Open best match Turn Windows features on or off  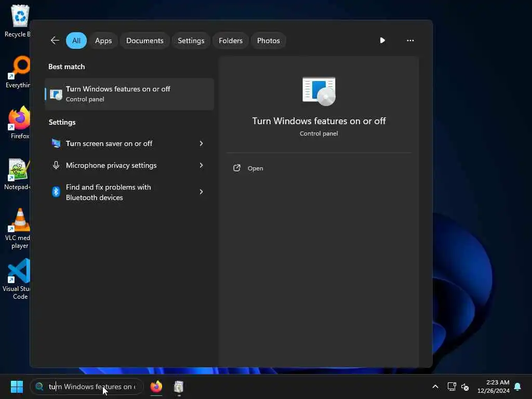click(x=129, y=94)
